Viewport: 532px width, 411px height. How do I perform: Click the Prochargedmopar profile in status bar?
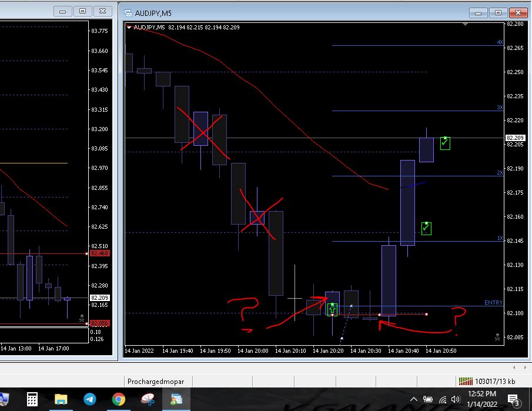(156, 382)
